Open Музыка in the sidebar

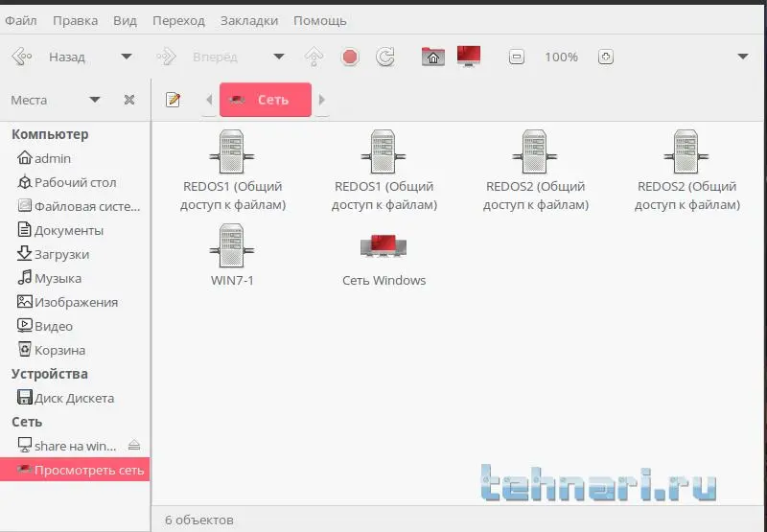pos(75,278)
